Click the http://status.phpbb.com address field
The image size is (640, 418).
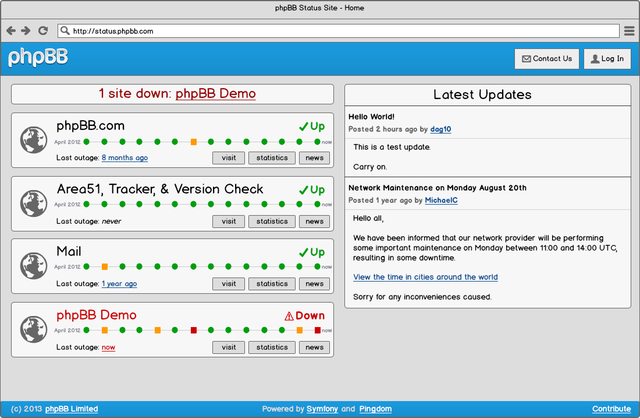(x=338, y=31)
